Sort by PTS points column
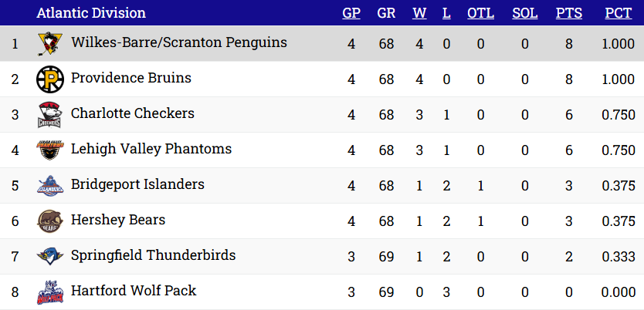Screen dimensions: 644x310 [x=569, y=13]
